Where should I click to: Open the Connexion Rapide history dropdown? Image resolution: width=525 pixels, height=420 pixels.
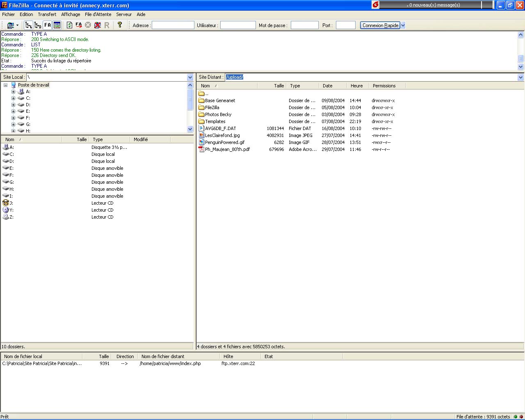pyautogui.click(x=403, y=25)
